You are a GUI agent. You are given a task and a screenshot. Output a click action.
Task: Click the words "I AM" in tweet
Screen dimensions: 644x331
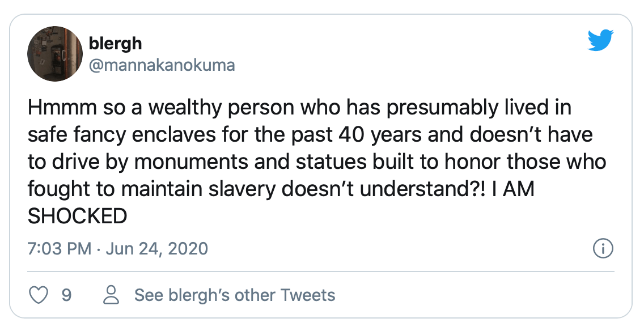click(x=513, y=189)
